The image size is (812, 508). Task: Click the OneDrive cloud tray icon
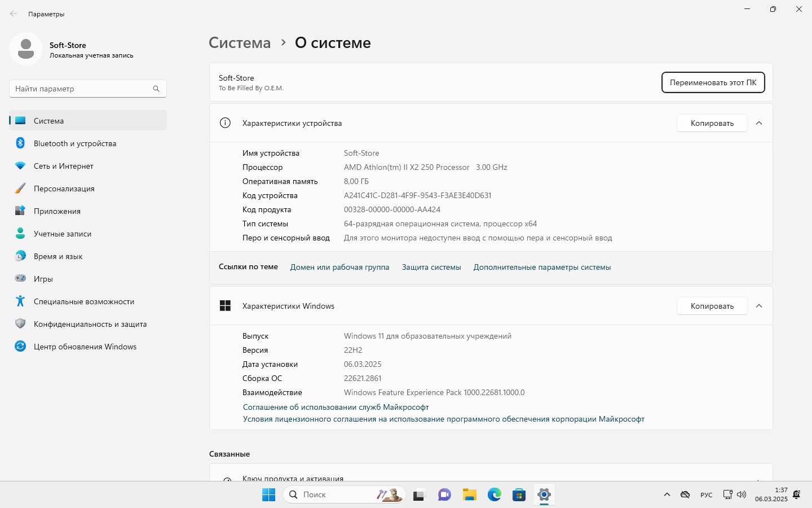(685, 494)
